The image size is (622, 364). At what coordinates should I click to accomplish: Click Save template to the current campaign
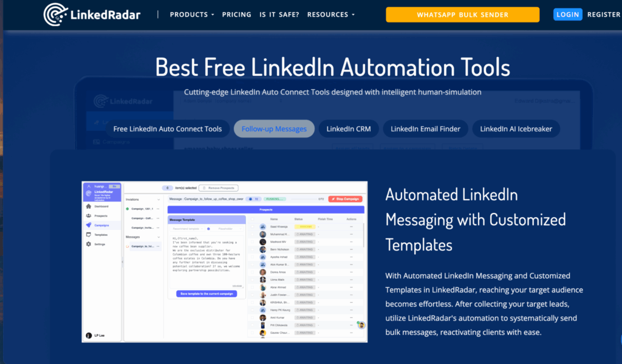pyautogui.click(x=207, y=294)
